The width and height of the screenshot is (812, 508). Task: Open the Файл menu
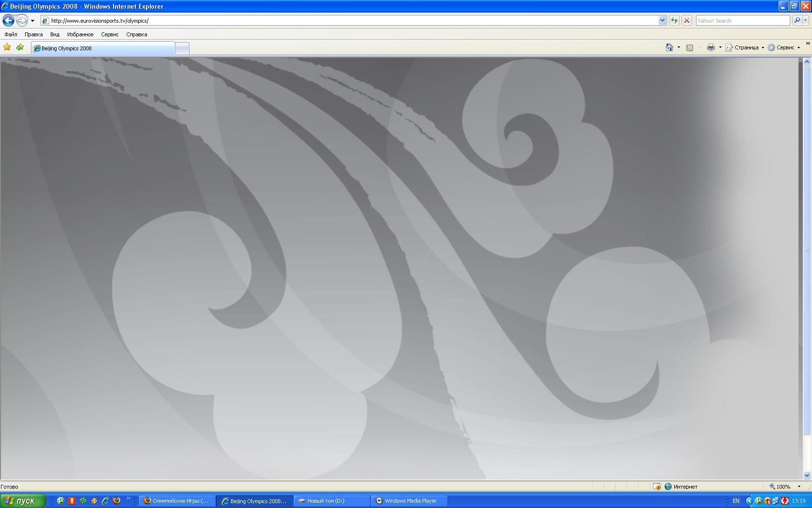pyautogui.click(x=11, y=34)
